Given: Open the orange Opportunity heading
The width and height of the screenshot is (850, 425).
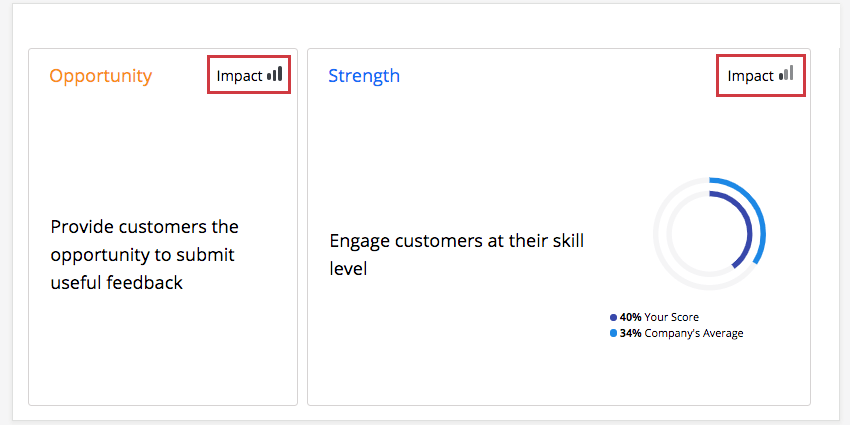Looking at the screenshot, I should click(100, 76).
